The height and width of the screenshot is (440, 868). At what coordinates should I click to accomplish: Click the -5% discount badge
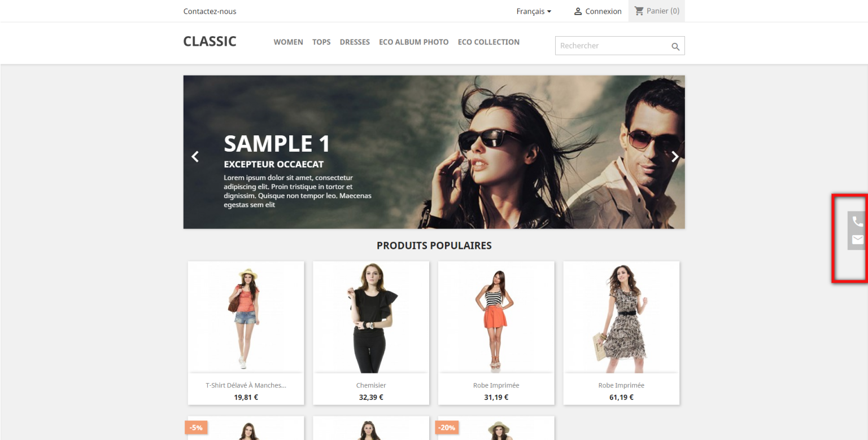click(196, 428)
